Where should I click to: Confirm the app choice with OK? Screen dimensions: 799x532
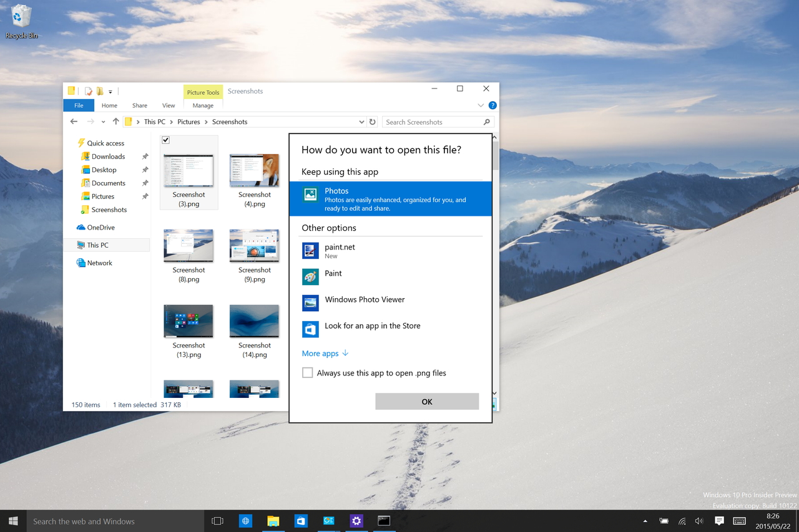427,402
